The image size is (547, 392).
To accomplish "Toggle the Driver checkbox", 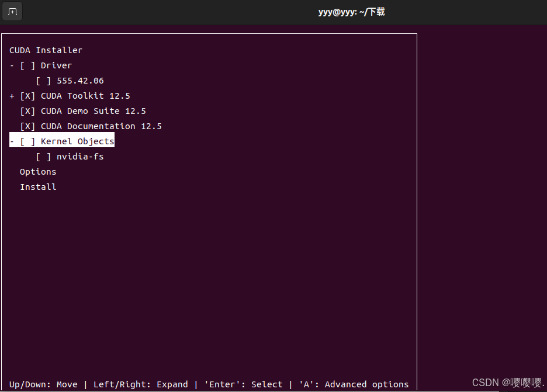I will [x=26, y=65].
